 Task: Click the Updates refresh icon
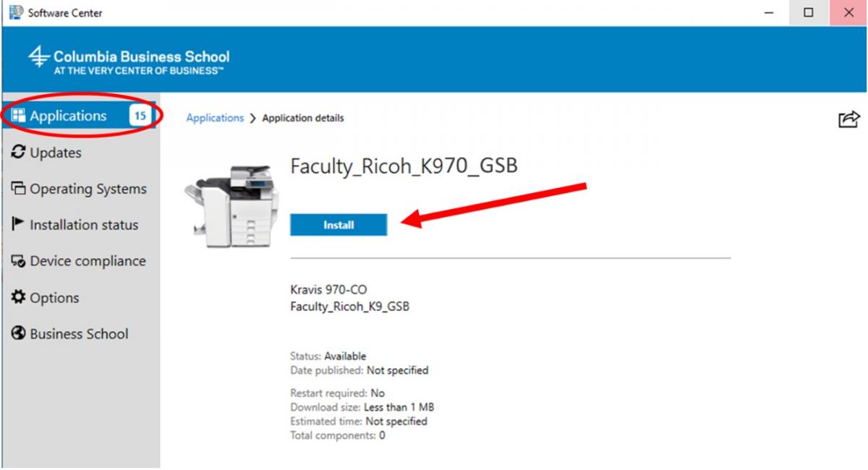[x=19, y=153]
